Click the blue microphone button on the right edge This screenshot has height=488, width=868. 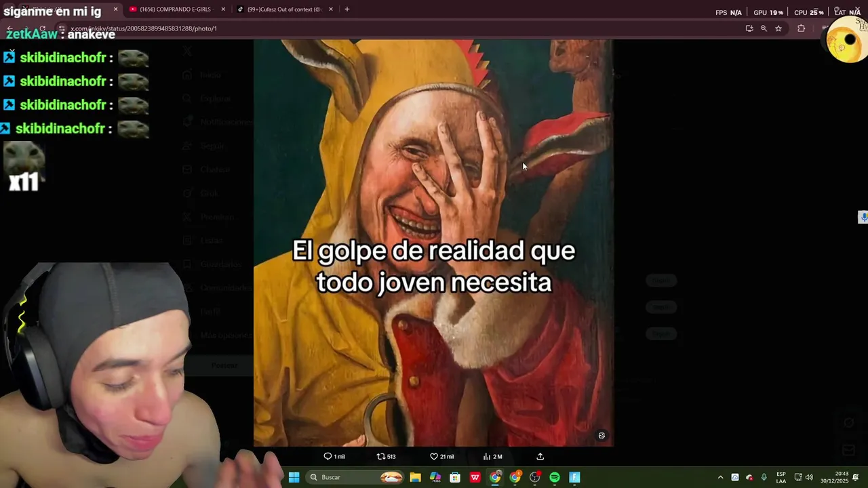point(863,217)
